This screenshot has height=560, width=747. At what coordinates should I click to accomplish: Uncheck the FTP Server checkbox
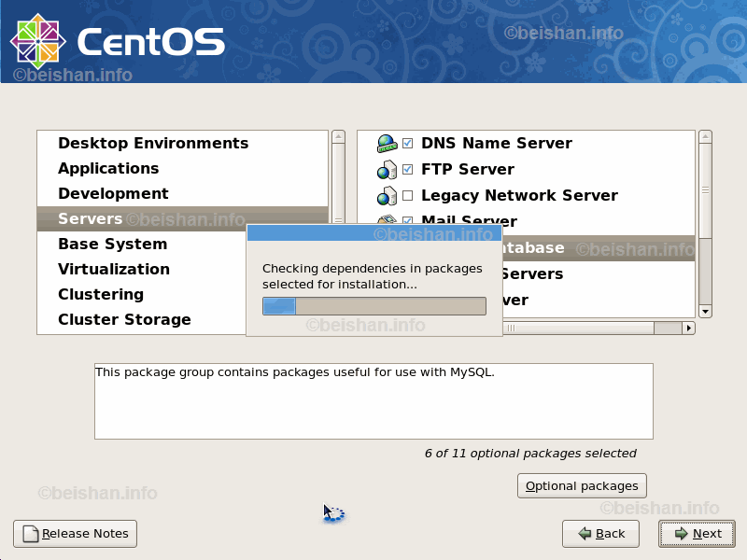(x=408, y=170)
